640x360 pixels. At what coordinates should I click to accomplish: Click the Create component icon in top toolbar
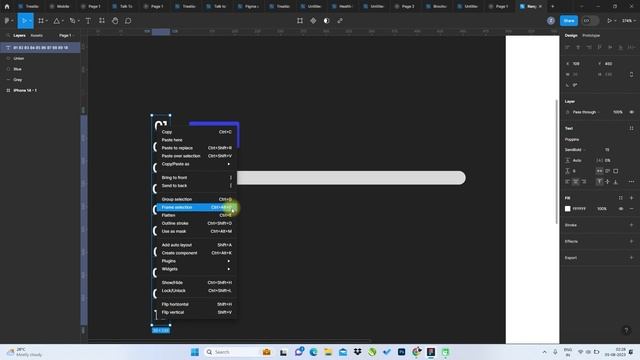point(313,21)
